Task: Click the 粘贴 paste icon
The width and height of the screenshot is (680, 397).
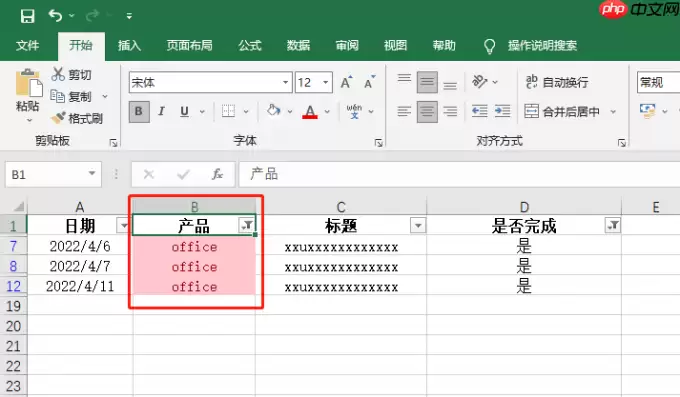Action: (29, 82)
